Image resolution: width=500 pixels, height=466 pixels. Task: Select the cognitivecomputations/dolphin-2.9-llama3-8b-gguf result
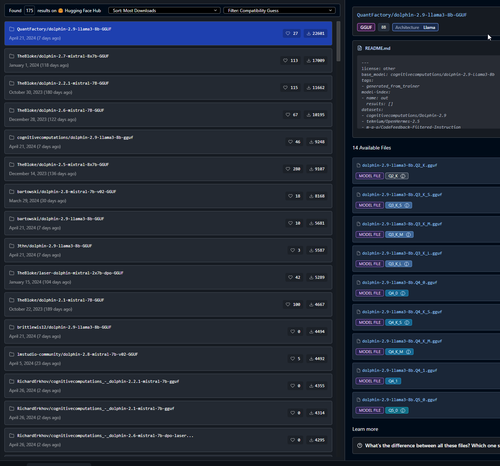pos(168,142)
